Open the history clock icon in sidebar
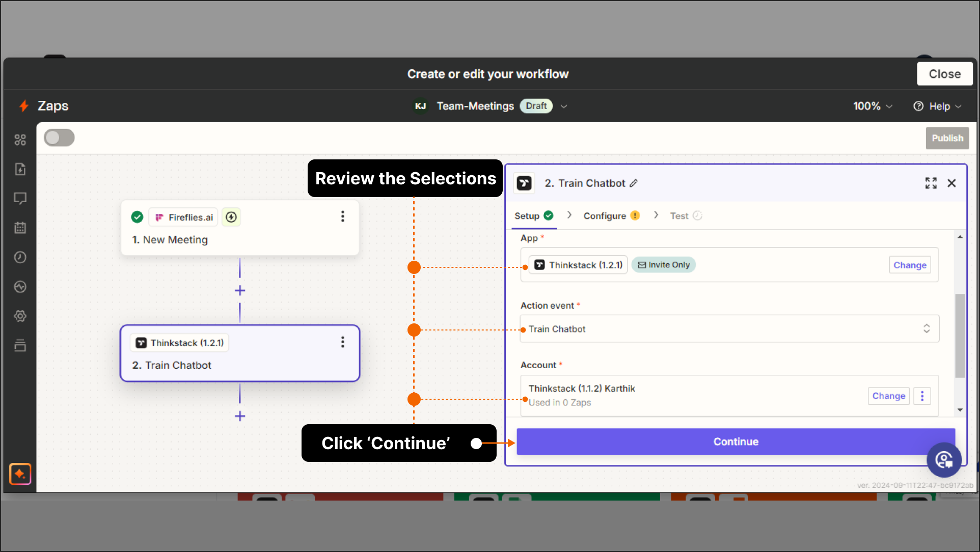Viewport: 980px width, 552px height. tap(20, 257)
